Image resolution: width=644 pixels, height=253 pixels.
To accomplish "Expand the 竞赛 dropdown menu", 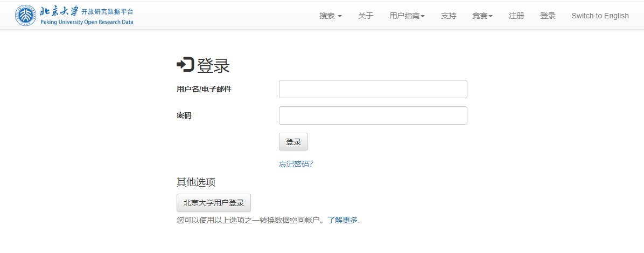I will point(482,16).
